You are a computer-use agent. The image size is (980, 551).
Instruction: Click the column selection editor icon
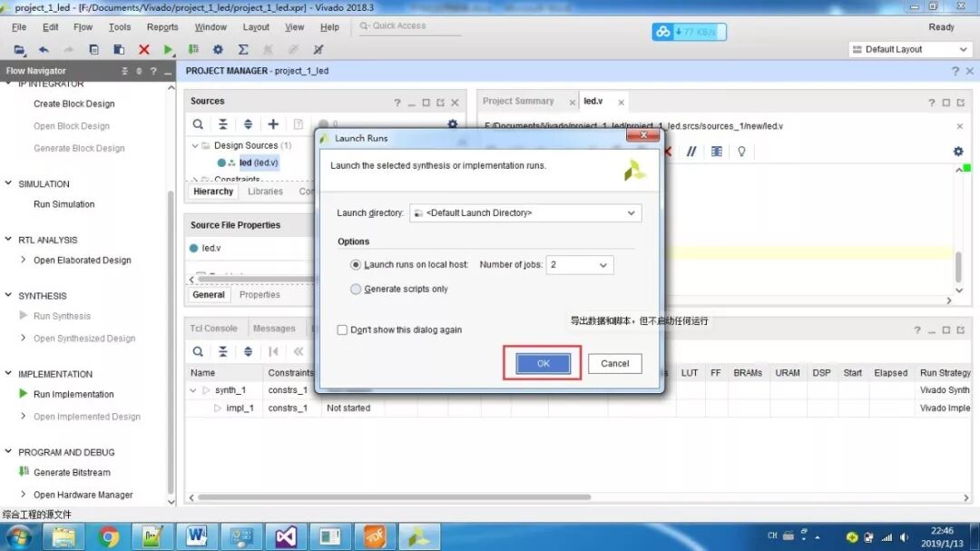tap(716, 152)
